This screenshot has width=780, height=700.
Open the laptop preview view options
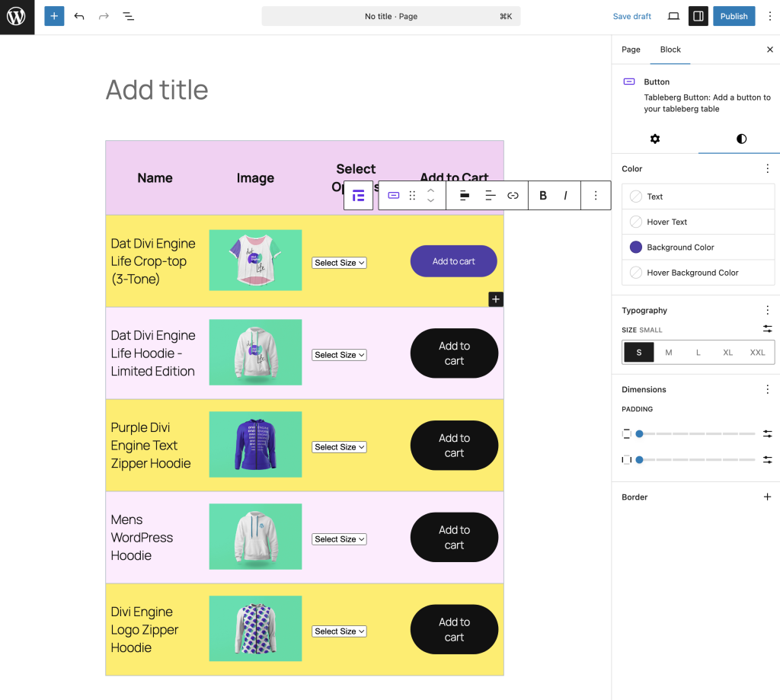(673, 17)
